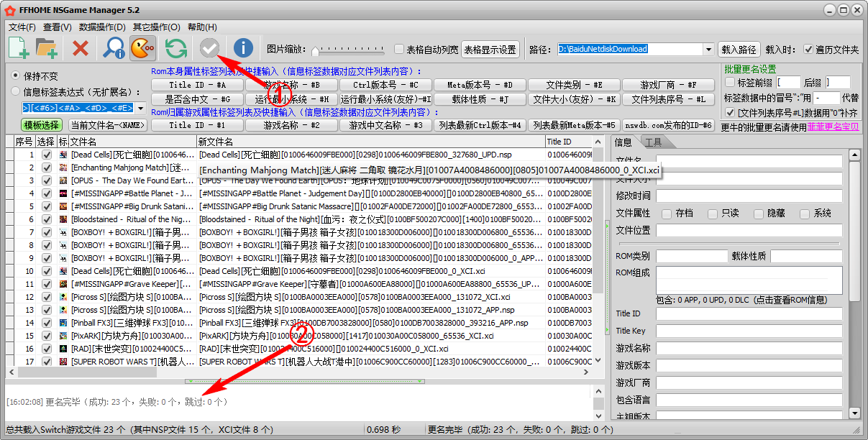The width and height of the screenshot is (868, 440).
Task: Insert '文件列表序号 - #L' tag button
Action: coord(668,99)
